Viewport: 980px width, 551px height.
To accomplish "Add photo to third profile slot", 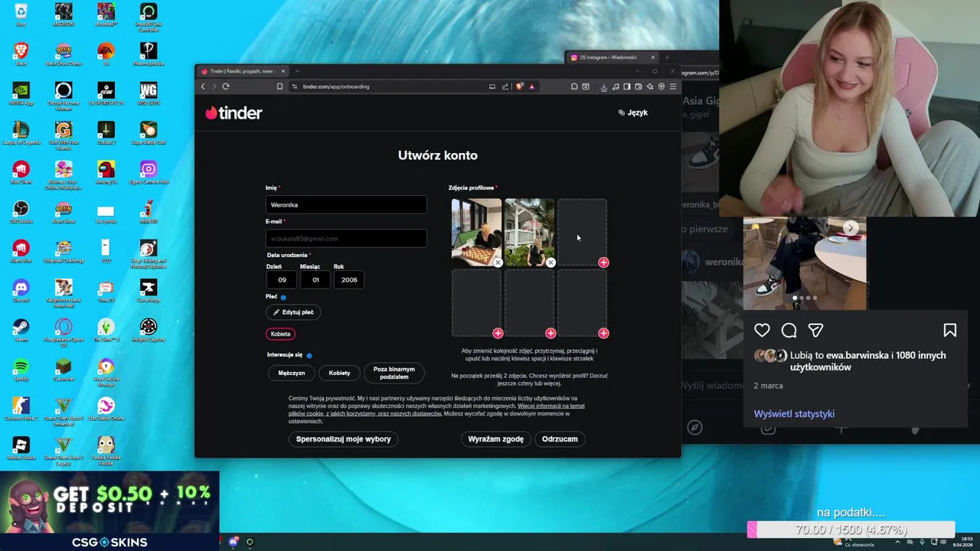I will (x=603, y=262).
